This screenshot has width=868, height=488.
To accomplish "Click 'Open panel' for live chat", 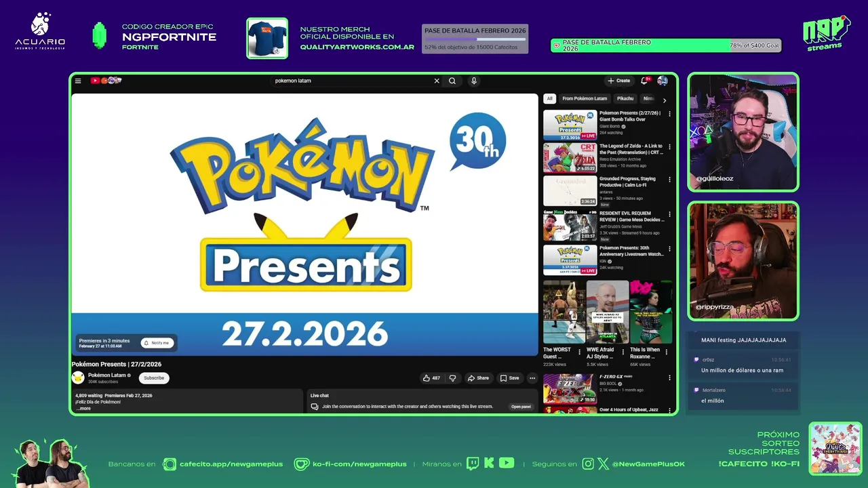I will click(521, 407).
